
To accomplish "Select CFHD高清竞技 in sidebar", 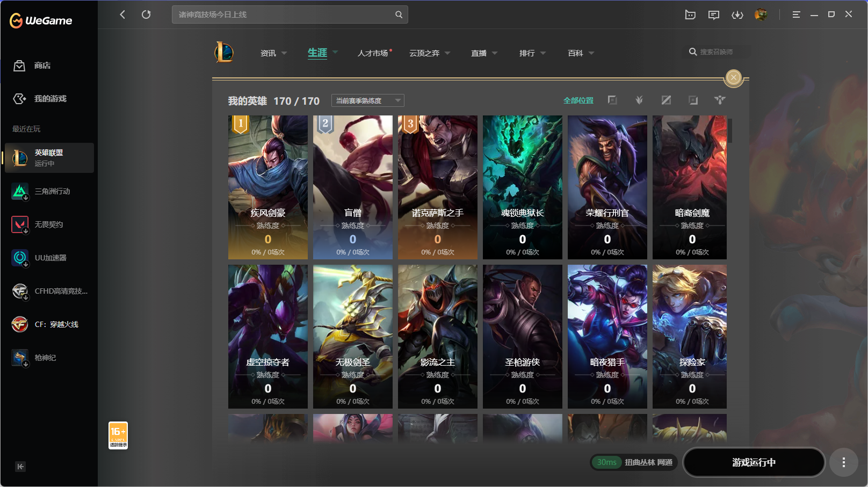I will click(x=49, y=291).
